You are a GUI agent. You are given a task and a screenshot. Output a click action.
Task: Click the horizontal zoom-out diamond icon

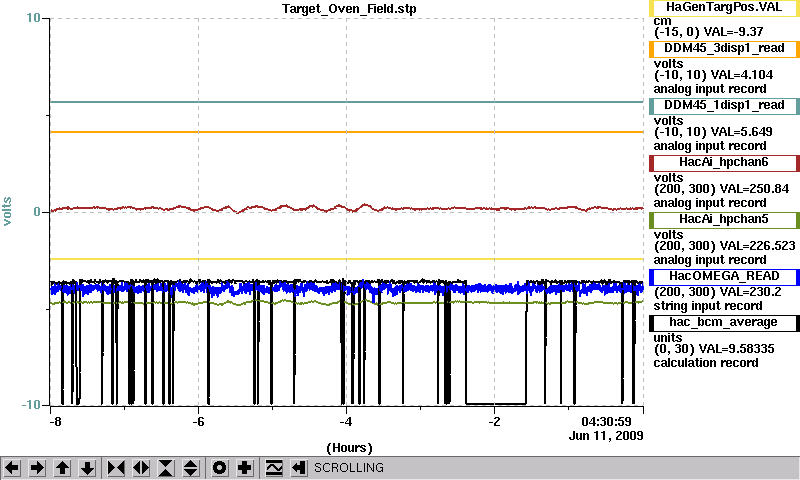point(141,467)
